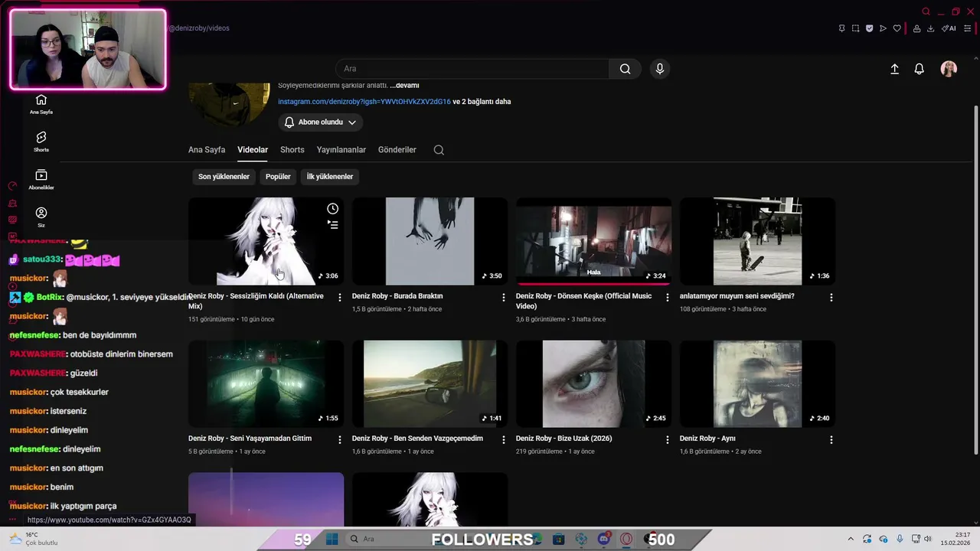Play the Bize Uzak eye thumbnail

pos(594,383)
